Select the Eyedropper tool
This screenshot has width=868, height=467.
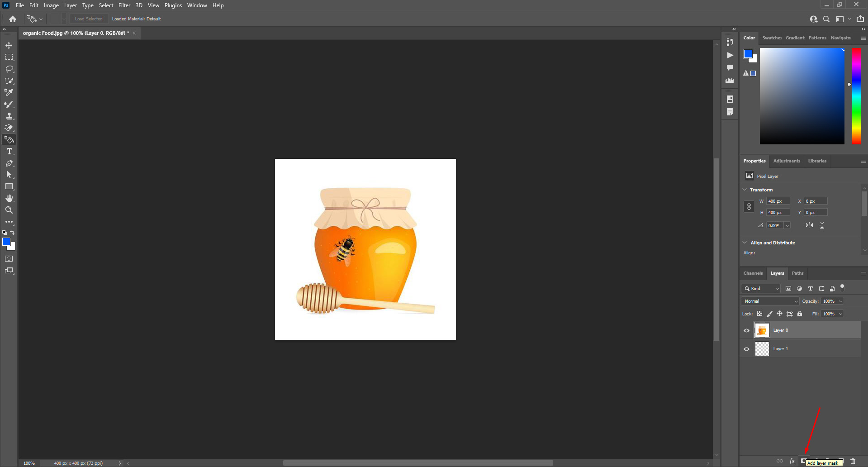9,92
